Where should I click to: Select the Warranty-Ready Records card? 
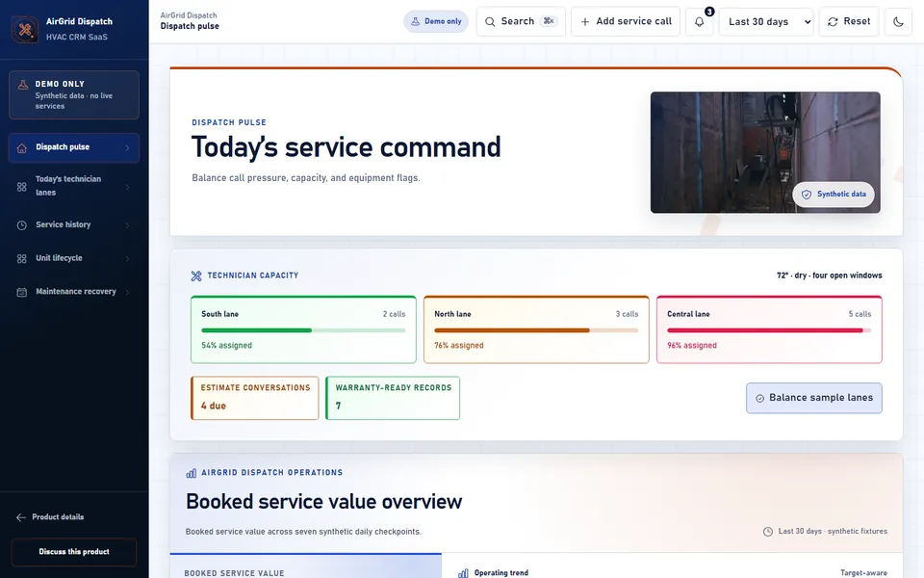(x=393, y=398)
